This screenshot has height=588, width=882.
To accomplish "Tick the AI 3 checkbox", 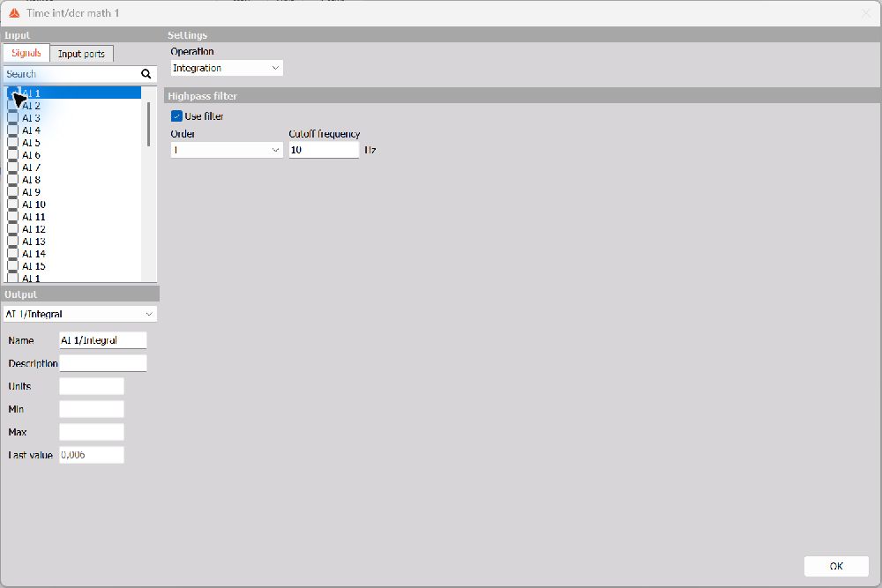I will pos(12,118).
